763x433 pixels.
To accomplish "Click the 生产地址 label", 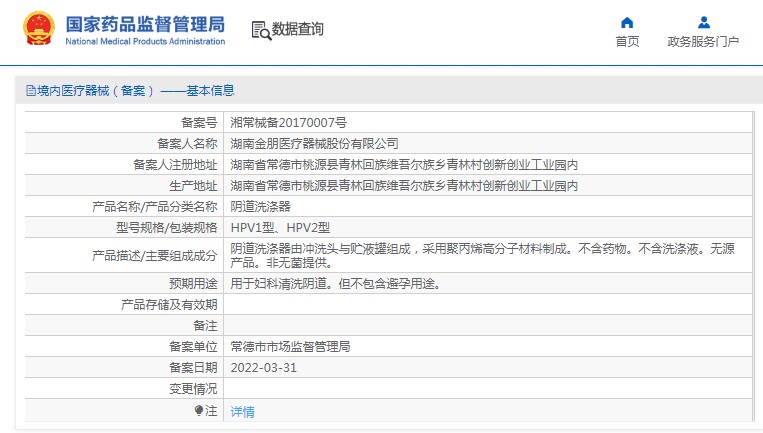I will pos(193,186).
